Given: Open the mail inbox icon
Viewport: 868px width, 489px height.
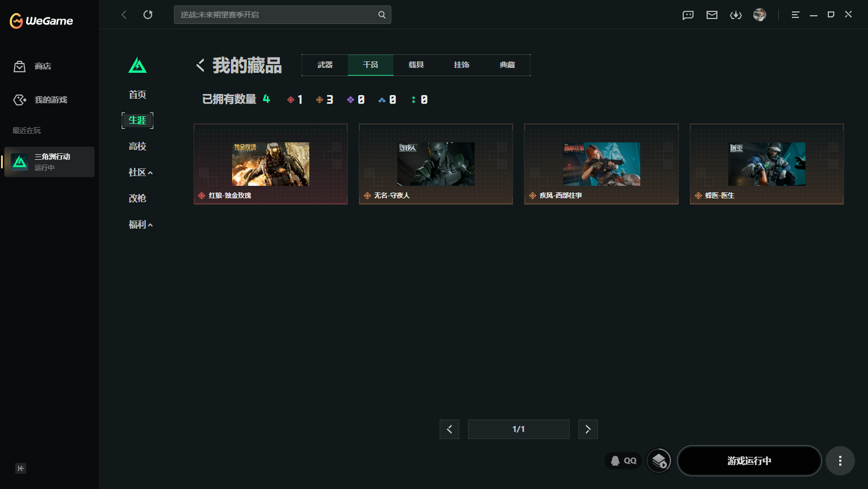Looking at the screenshot, I should [712, 15].
